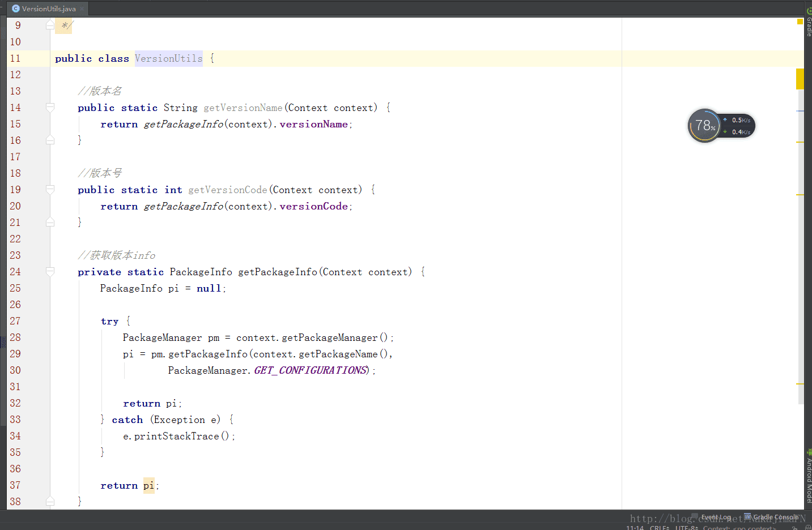Open the Gradle tool window tab
The height and width of the screenshot is (530, 812).
click(808, 22)
